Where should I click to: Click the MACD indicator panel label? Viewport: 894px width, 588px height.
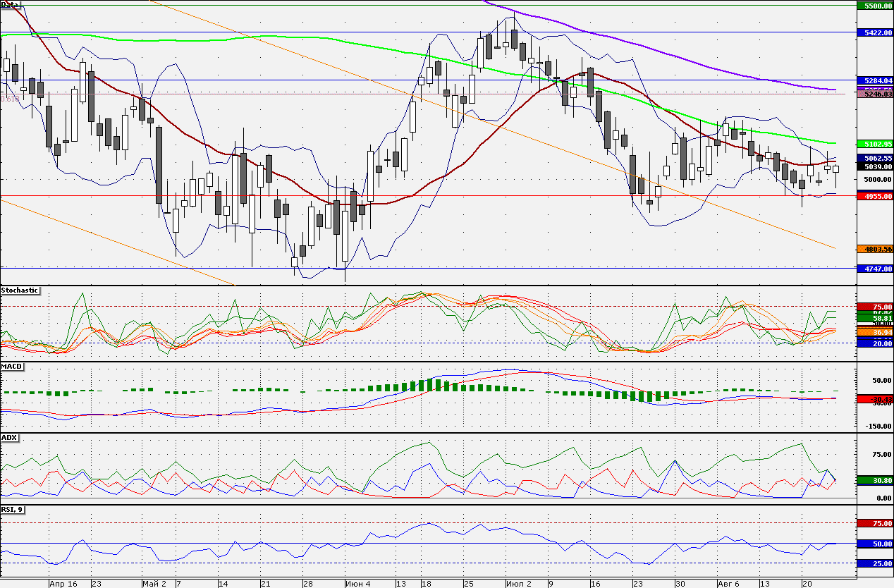pyautogui.click(x=12, y=367)
